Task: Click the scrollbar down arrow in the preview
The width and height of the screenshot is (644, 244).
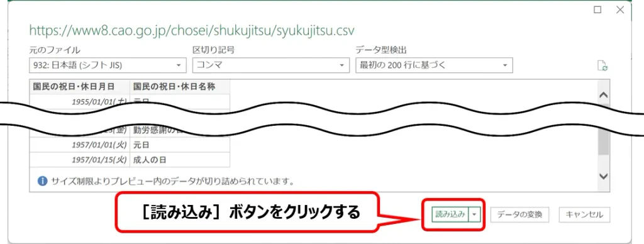Action: (603, 176)
